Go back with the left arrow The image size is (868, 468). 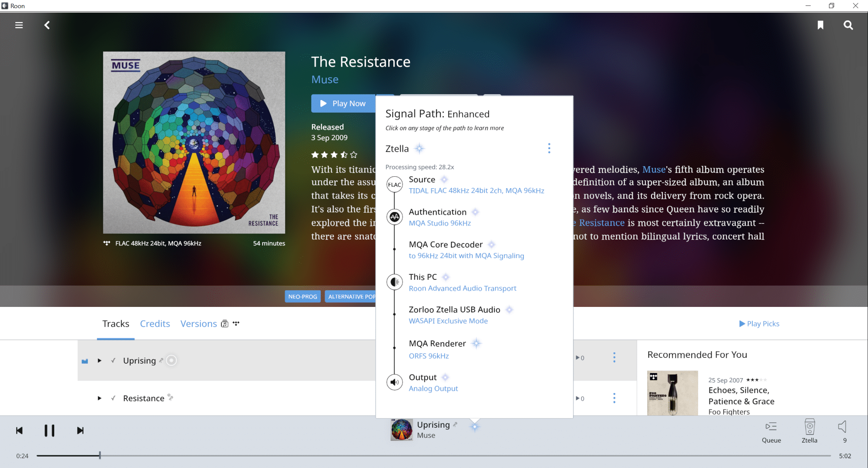(47, 25)
